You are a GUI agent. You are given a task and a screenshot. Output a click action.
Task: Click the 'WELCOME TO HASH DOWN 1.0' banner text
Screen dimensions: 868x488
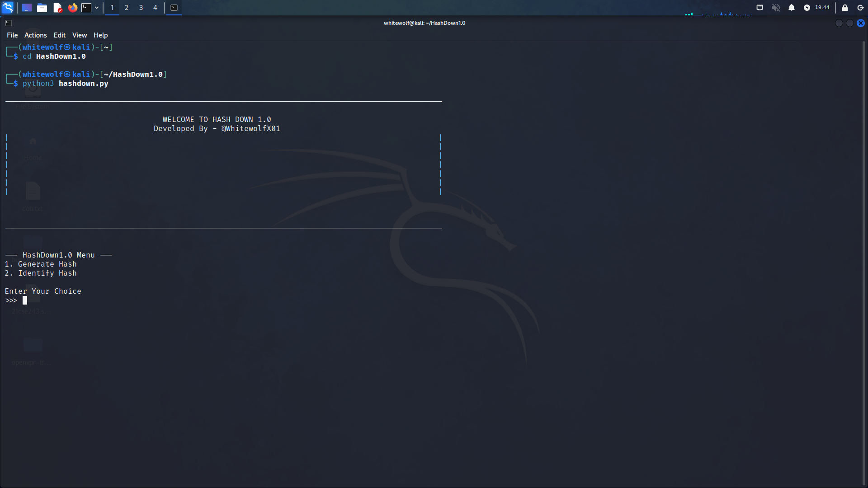click(x=217, y=120)
